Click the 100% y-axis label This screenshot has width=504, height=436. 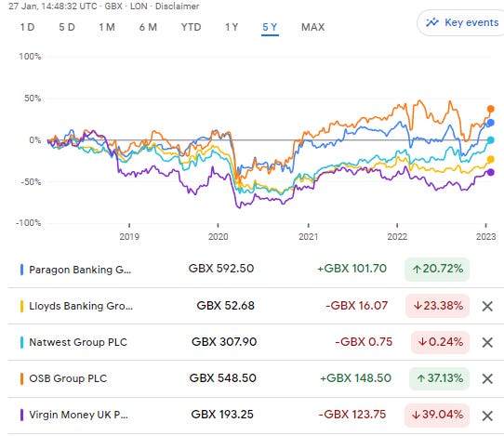click(30, 57)
